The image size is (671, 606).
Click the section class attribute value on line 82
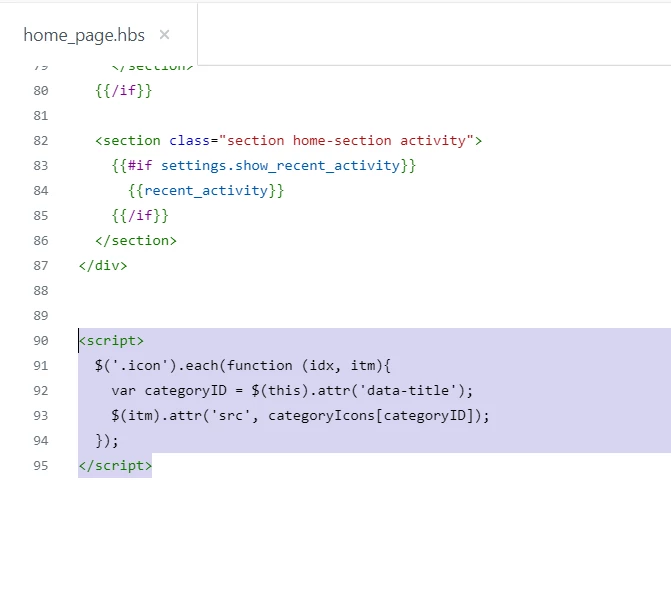coord(346,141)
